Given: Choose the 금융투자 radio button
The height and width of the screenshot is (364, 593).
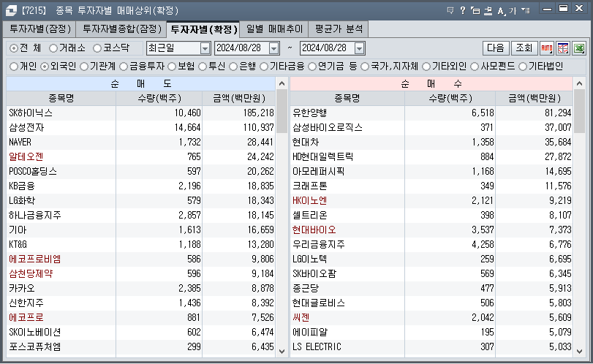Looking at the screenshot, I should [124, 67].
